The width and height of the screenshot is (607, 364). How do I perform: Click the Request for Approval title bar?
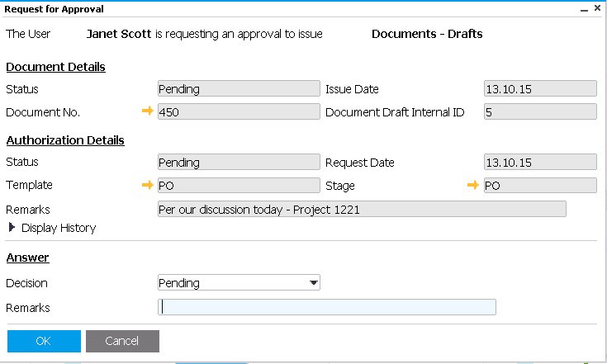tap(289, 9)
